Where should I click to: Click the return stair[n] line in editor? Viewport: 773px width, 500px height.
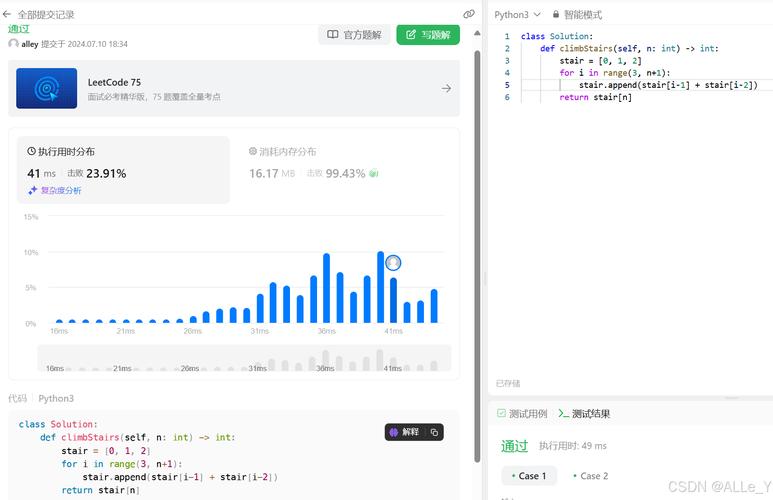pyautogui.click(x=596, y=97)
